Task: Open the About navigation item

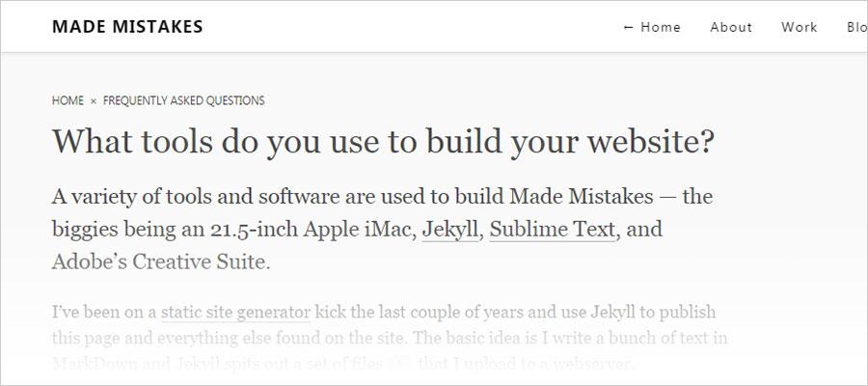Action: (x=731, y=27)
